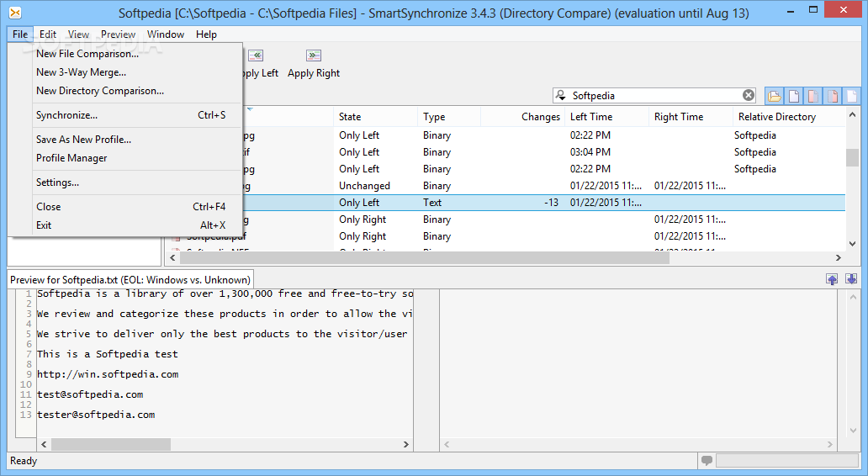Sort by the Relative Directory column header

pyautogui.click(x=790, y=117)
